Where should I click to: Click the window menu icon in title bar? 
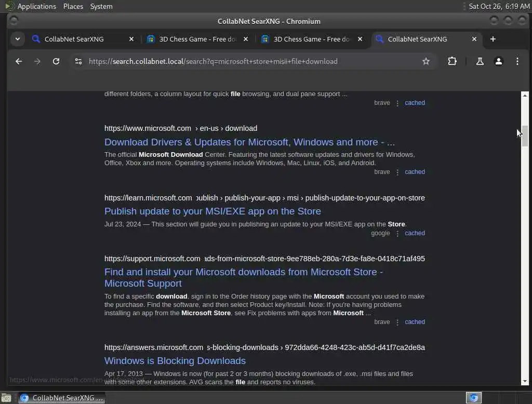point(14,21)
